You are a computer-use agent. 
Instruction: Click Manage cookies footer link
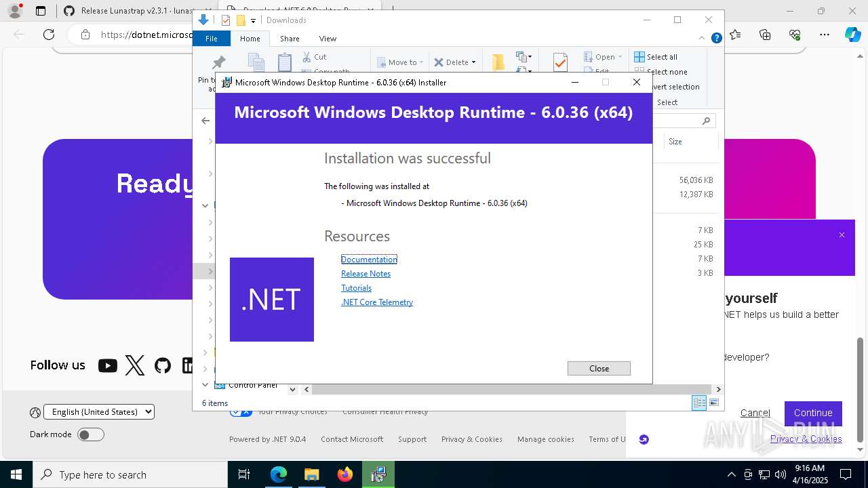click(546, 439)
